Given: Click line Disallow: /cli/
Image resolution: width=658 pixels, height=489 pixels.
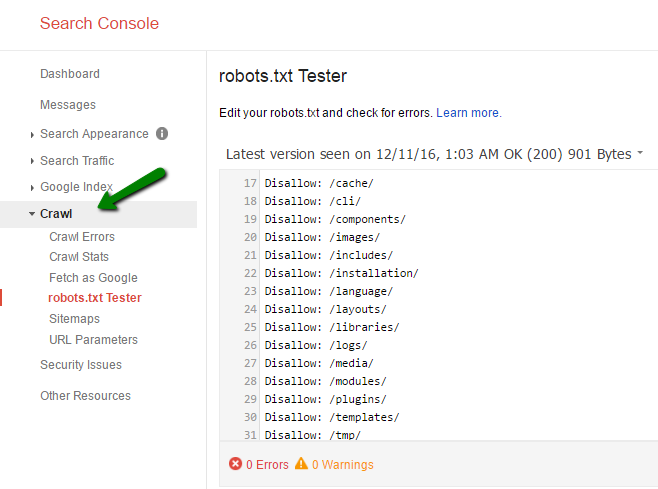Looking at the screenshot, I should (x=312, y=201).
